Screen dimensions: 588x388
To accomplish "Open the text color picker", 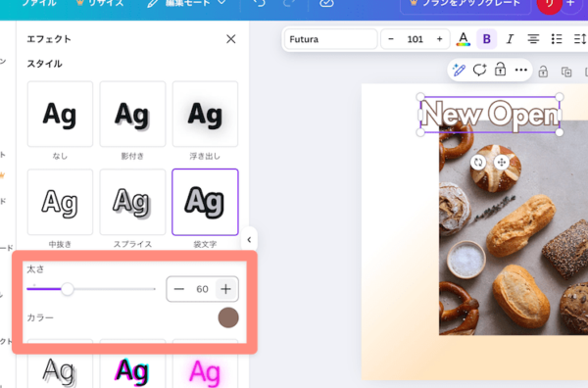I will (464, 39).
